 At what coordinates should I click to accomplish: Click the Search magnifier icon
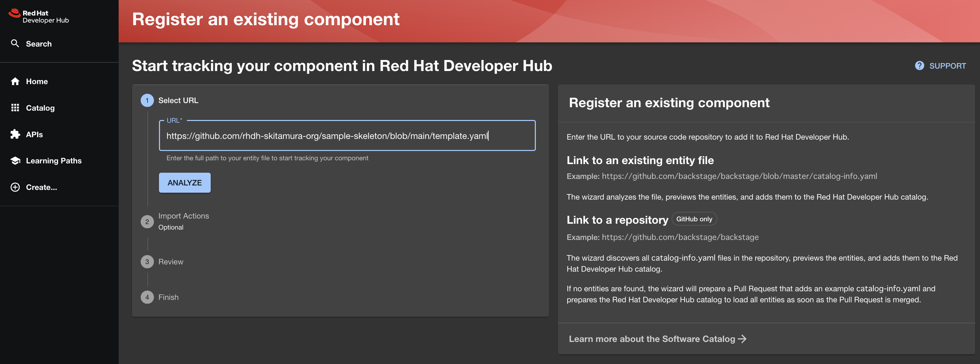point(15,43)
